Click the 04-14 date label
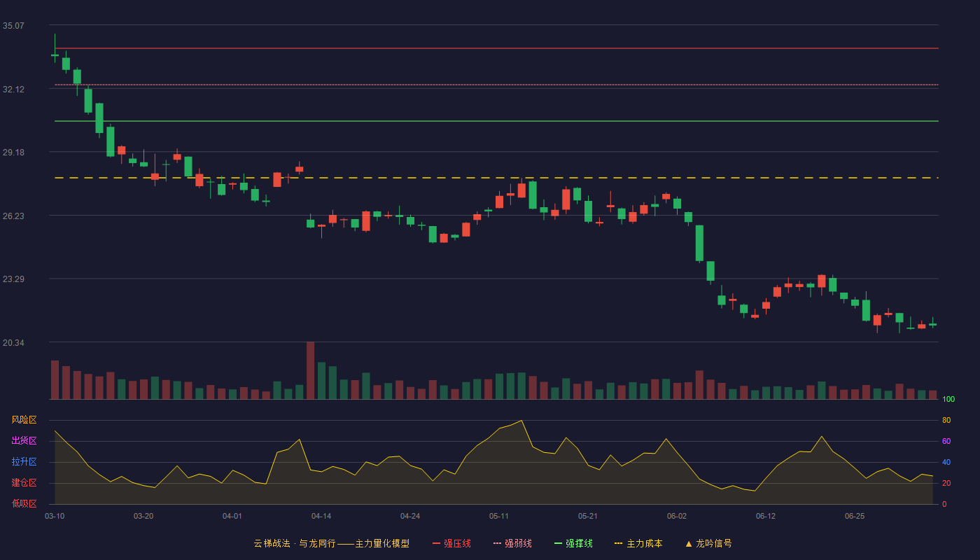980x560 pixels. pos(321,516)
